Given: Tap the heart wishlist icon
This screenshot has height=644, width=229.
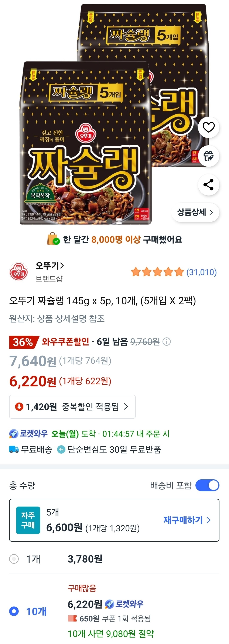Looking at the screenshot, I should click(x=209, y=127).
